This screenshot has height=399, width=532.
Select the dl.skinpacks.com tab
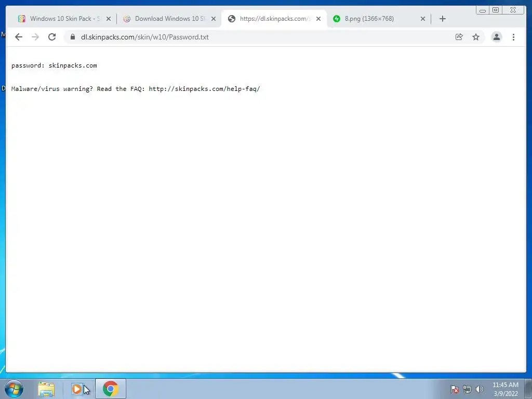click(x=274, y=19)
